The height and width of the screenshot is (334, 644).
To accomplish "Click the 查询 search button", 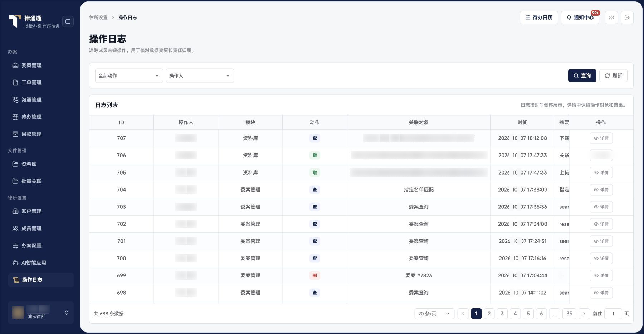I will pyautogui.click(x=582, y=76).
